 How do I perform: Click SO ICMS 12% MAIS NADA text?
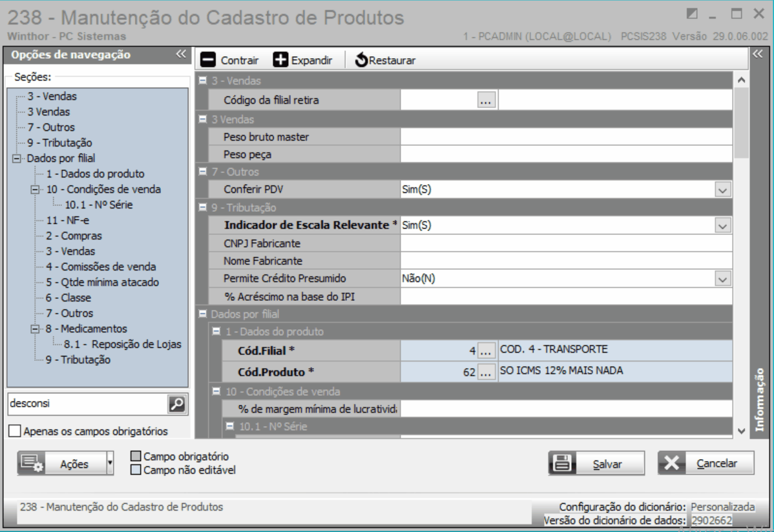[x=561, y=371]
